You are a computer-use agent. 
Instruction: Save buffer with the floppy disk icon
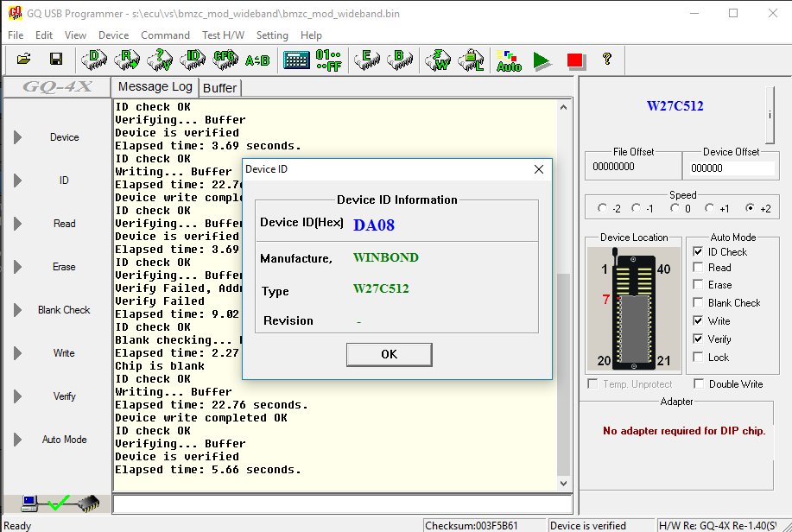click(56, 59)
